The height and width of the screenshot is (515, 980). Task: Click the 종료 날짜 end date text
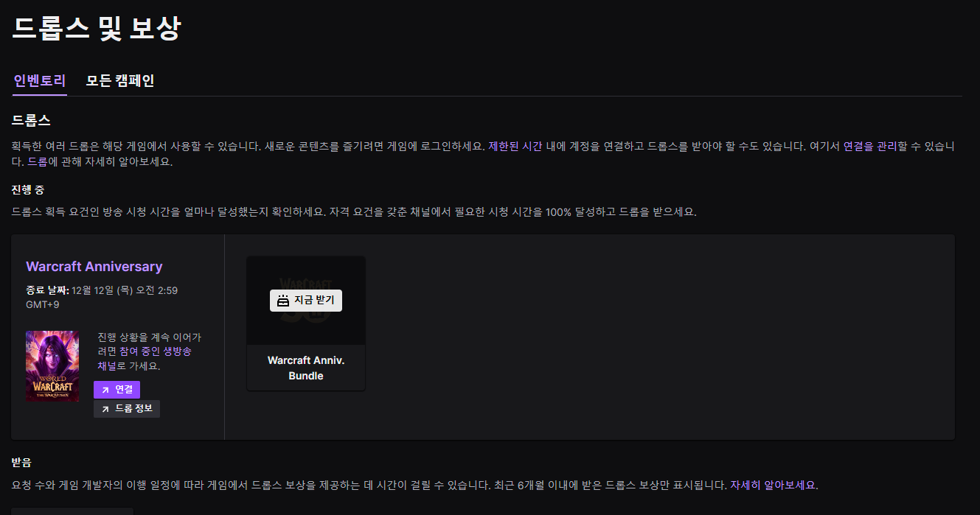[x=102, y=297]
